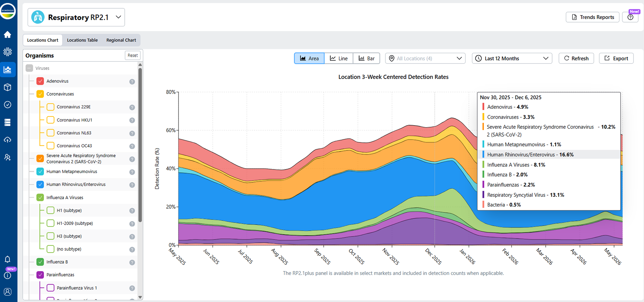This screenshot has height=302, width=644.
Task: Click help icon beside Human Rhinovirus/Enterovirus
Action: (x=132, y=185)
